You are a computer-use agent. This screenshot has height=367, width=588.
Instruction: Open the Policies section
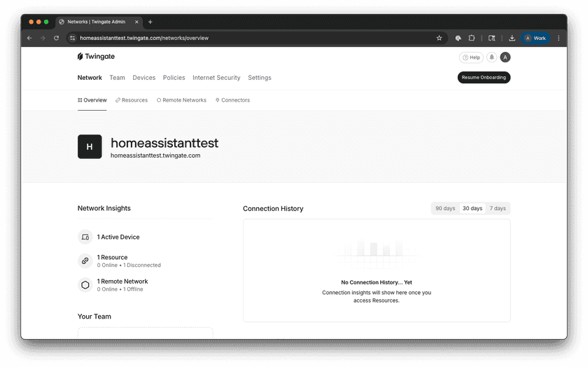click(x=174, y=78)
